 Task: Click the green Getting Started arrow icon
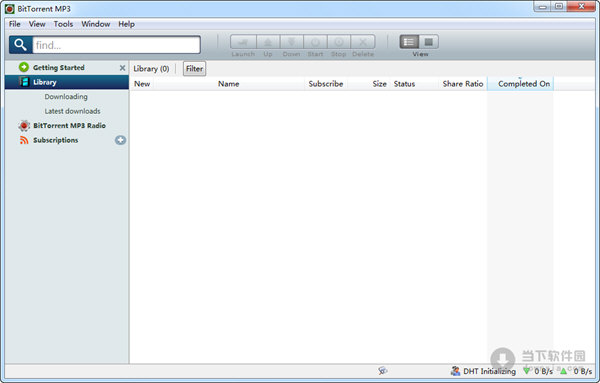pyautogui.click(x=24, y=67)
